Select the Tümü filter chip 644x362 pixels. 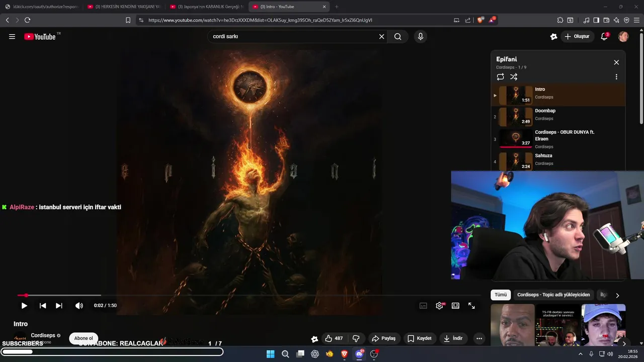point(501,295)
